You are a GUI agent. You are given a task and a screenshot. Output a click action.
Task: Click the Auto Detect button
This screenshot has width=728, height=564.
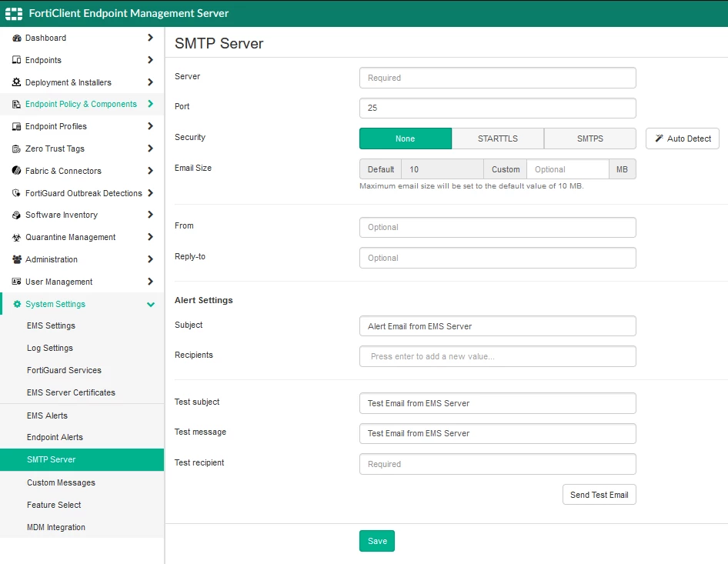[x=683, y=138]
